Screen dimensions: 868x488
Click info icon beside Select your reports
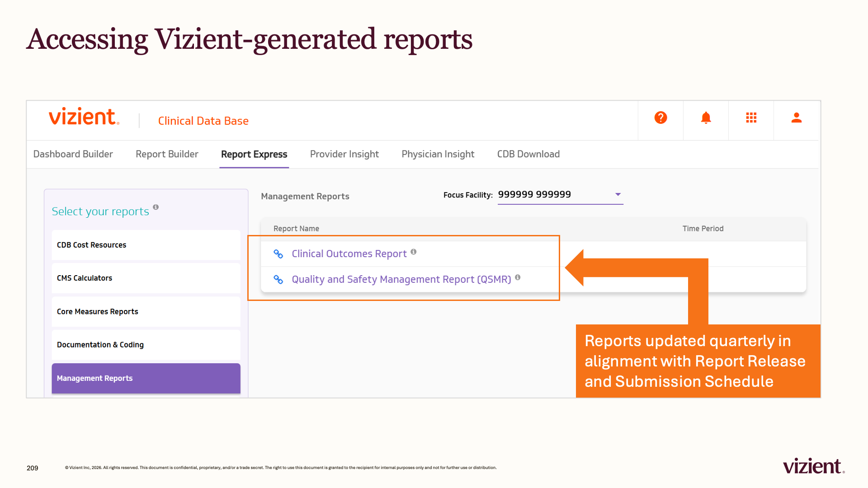156,207
